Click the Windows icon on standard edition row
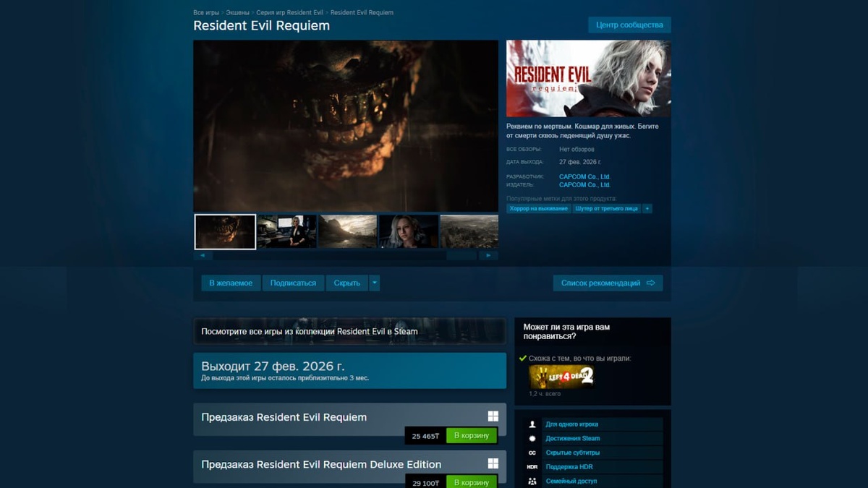The width and height of the screenshot is (868, 488). (x=493, y=416)
